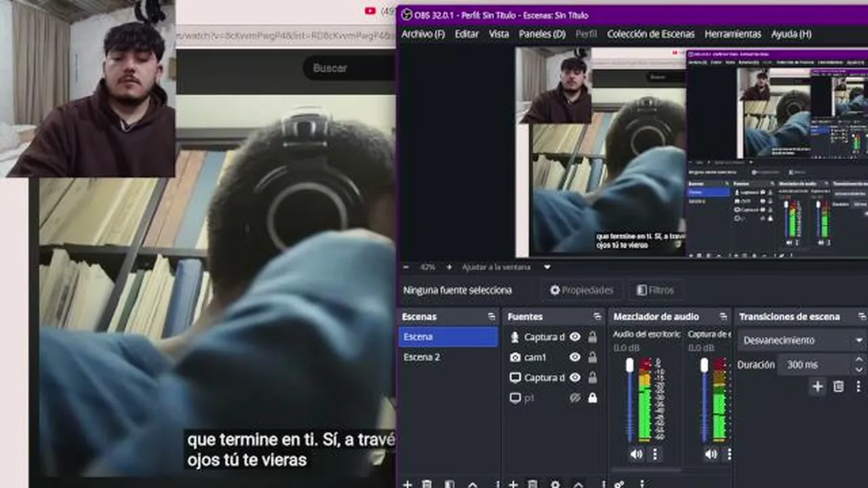Undock the Escenas panel
This screenshot has width=868, height=488.
[492, 317]
